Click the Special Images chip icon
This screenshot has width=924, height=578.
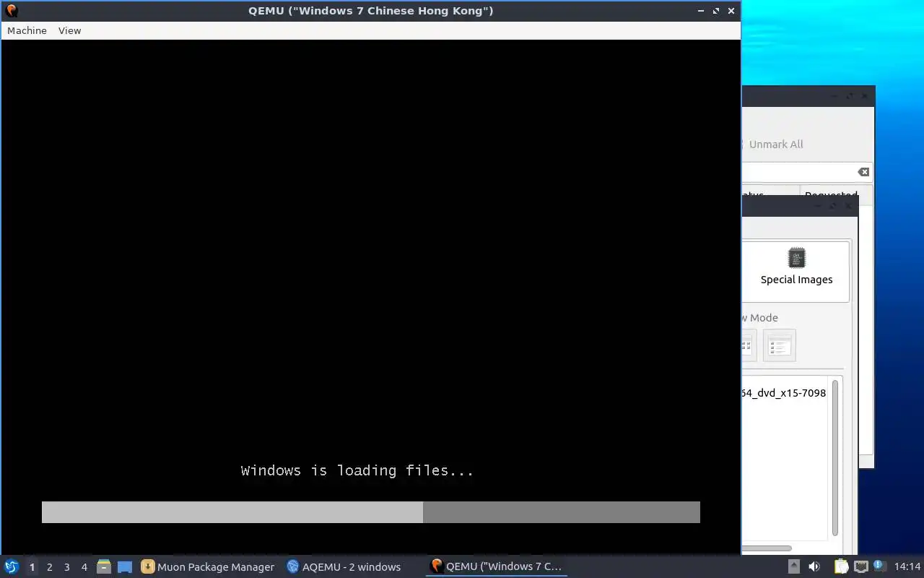796,258
